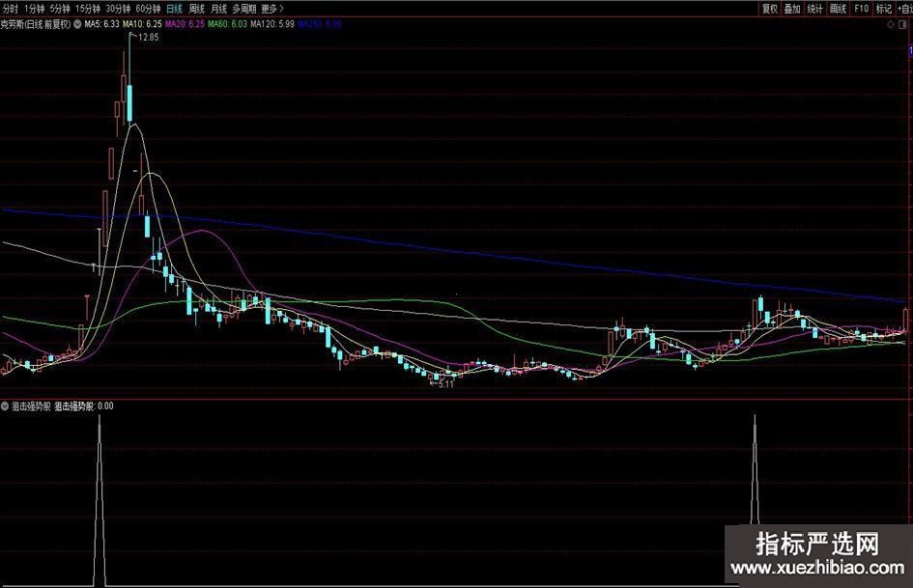The height and width of the screenshot is (588, 913).
Task: Click the 狙击强势股: 0.00 value label
Action: 84,406
